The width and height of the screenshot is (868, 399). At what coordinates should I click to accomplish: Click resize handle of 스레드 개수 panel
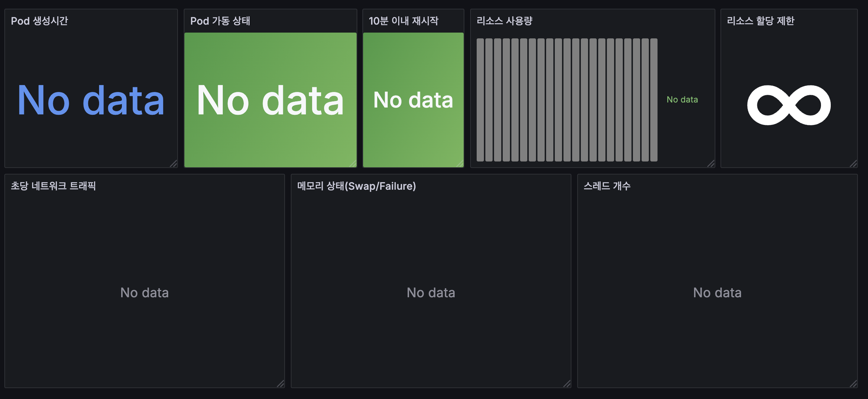coord(854,384)
